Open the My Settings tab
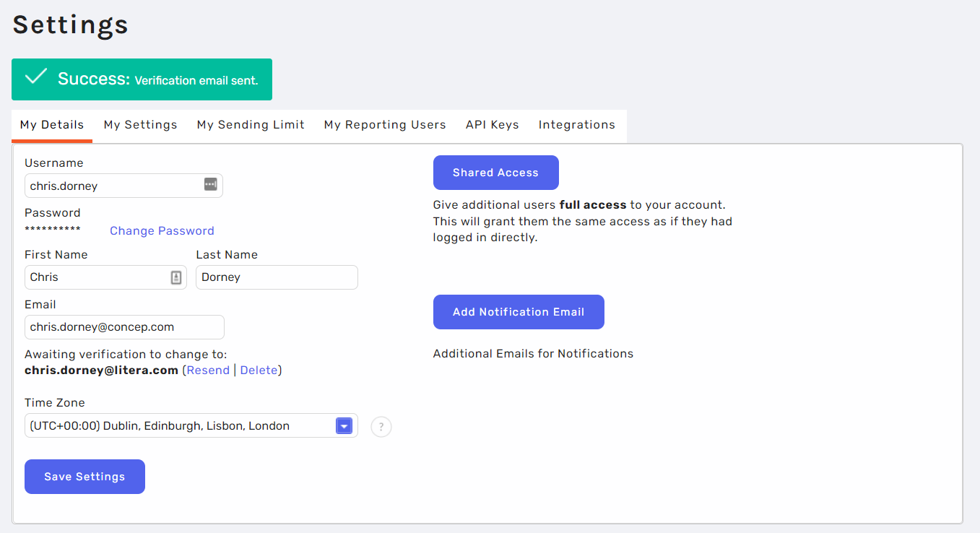Image resolution: width=980 pixels, height=533 pixels. [140, 125]
